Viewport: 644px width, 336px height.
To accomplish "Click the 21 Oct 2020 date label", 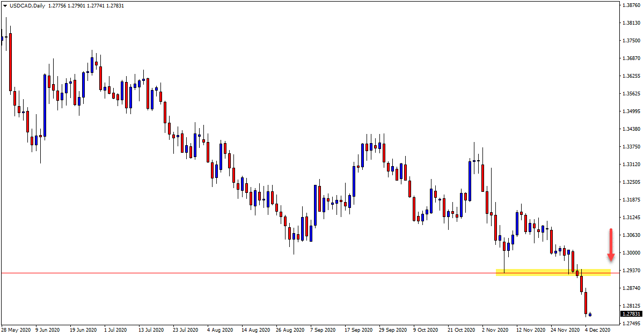I will click(462, 330).
